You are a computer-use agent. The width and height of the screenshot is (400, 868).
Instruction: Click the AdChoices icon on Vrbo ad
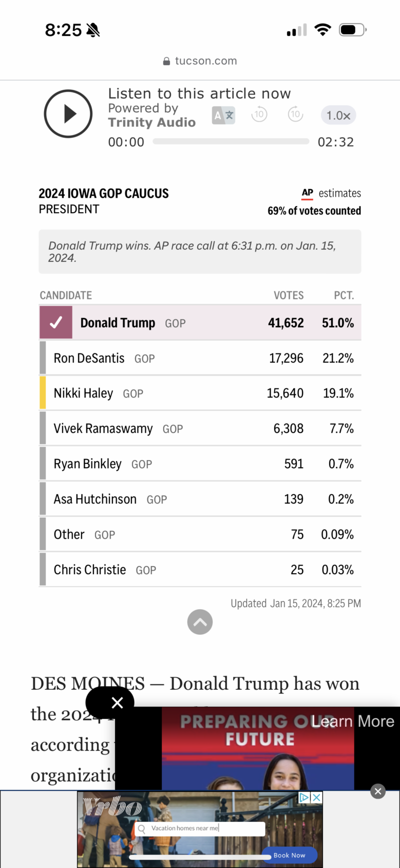tap(304, 797)
